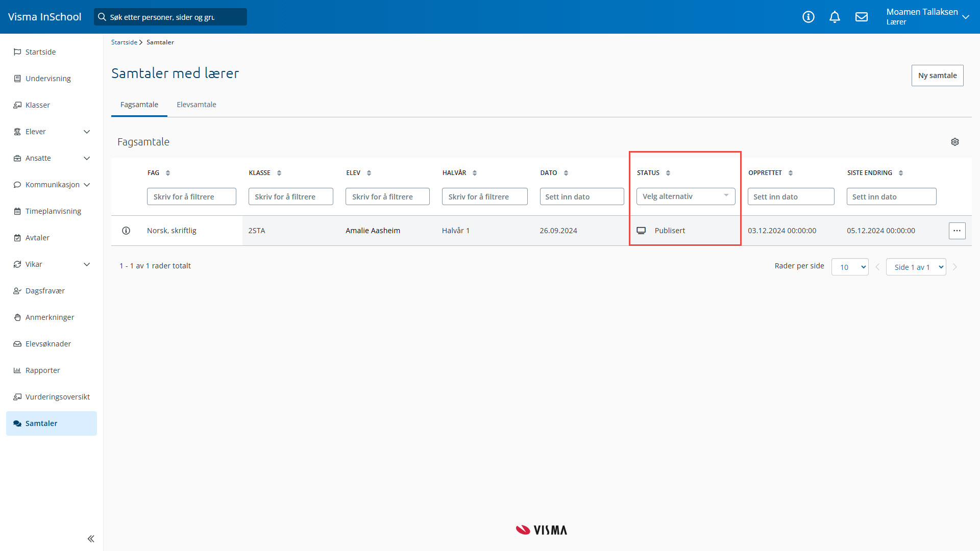Viewport: 980px width, 551px height.
Task: Sort the table by the Fag column
Action: point(167,173)
